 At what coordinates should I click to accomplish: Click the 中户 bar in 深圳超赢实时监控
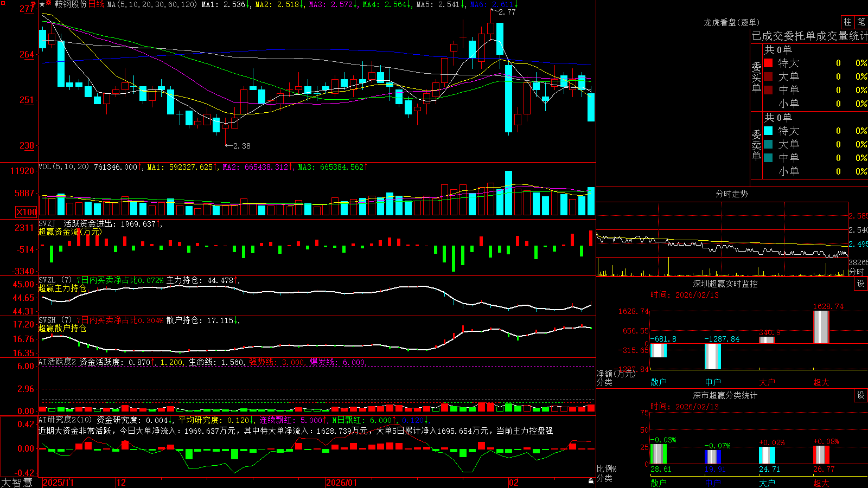pyautogui.click(x=713, y=356)
